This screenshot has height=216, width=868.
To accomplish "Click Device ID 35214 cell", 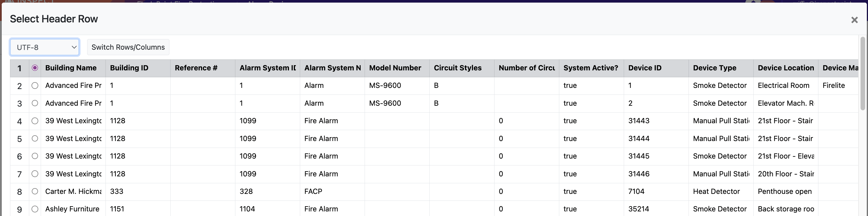I will (656, 209).
